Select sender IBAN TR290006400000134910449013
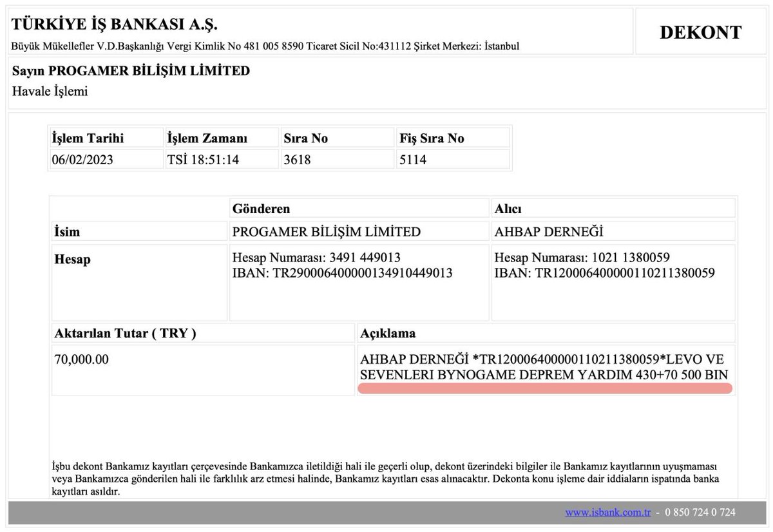 tap(342, 273)
